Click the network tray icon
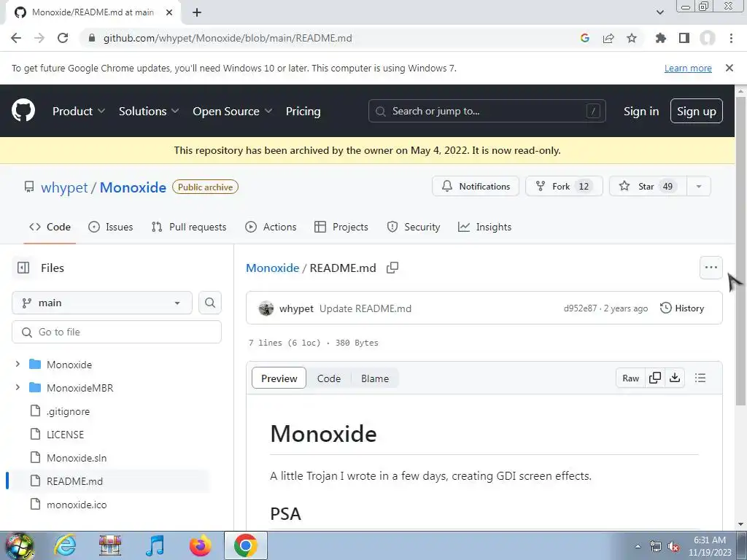This screenshot has width=747, height=560. [656, 547]
